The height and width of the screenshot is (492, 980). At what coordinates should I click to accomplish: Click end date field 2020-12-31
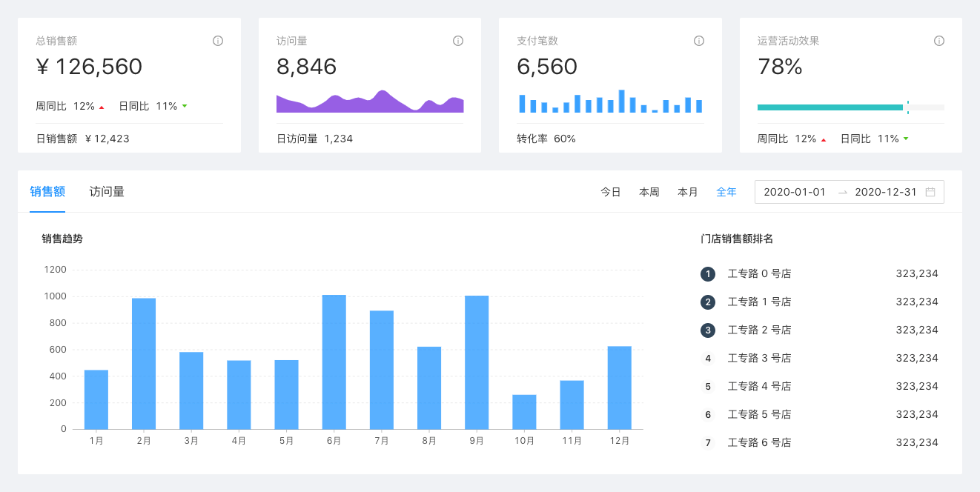(886, 192)
